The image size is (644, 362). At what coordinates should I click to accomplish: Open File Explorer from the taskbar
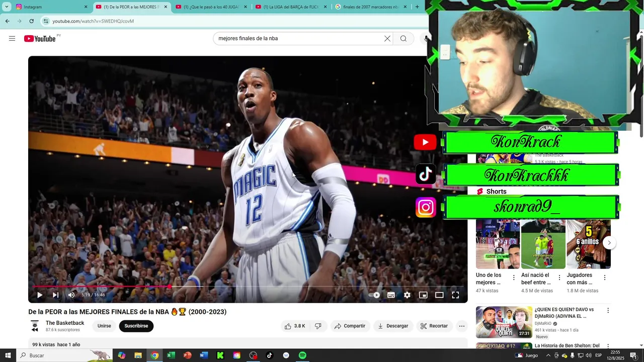(x=138, y=355)
